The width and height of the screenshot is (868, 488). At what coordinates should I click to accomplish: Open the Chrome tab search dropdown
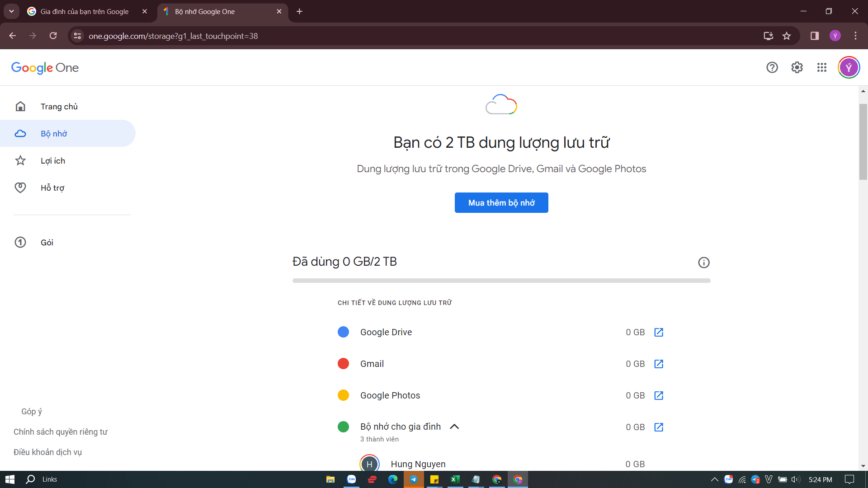(x=11, y=11)
